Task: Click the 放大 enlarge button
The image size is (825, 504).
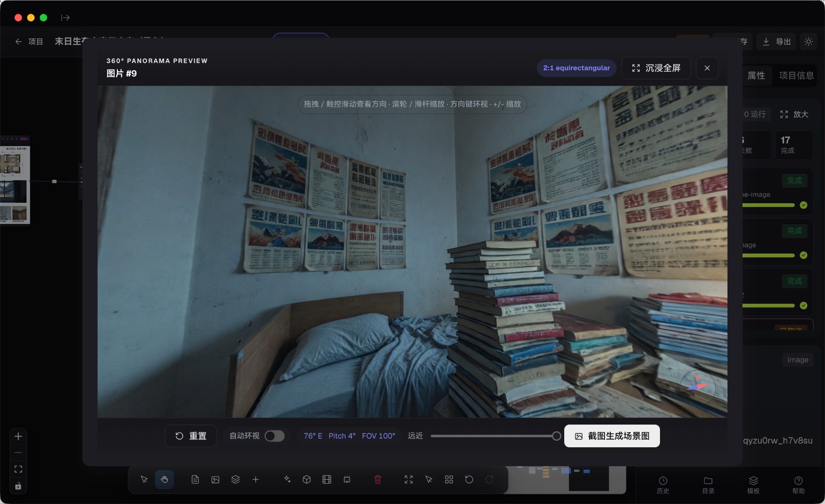Action: click(794, 114)
